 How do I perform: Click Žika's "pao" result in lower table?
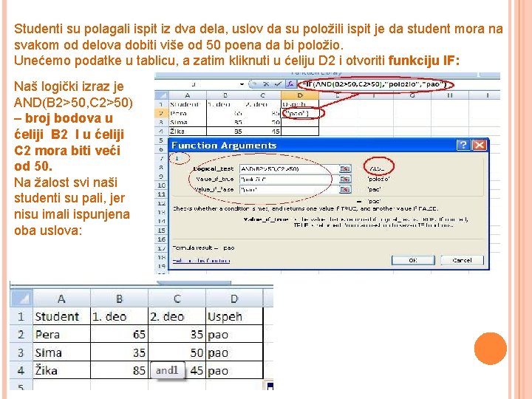pyautogui.click(x=234, y=370)
